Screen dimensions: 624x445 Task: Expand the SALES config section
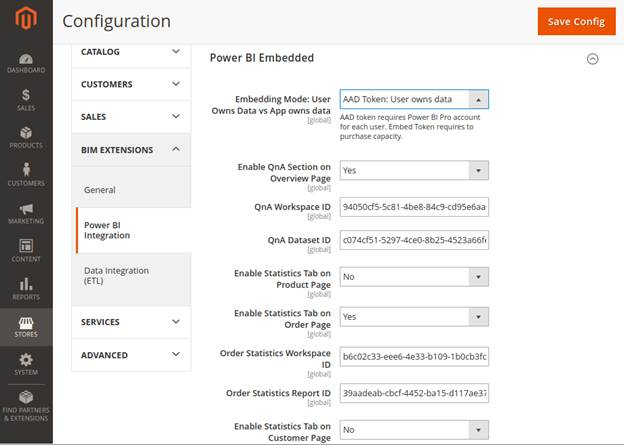coord(131,117)
